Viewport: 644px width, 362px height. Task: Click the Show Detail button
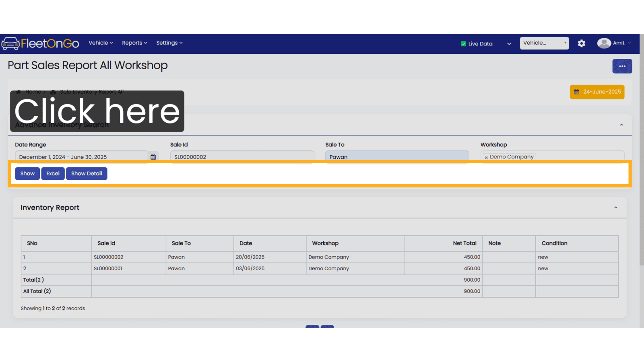coord(87,173)
